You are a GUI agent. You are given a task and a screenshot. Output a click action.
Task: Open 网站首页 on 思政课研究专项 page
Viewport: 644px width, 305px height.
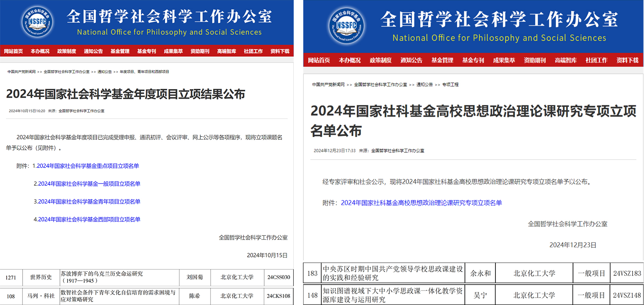(x=319, y=60)
